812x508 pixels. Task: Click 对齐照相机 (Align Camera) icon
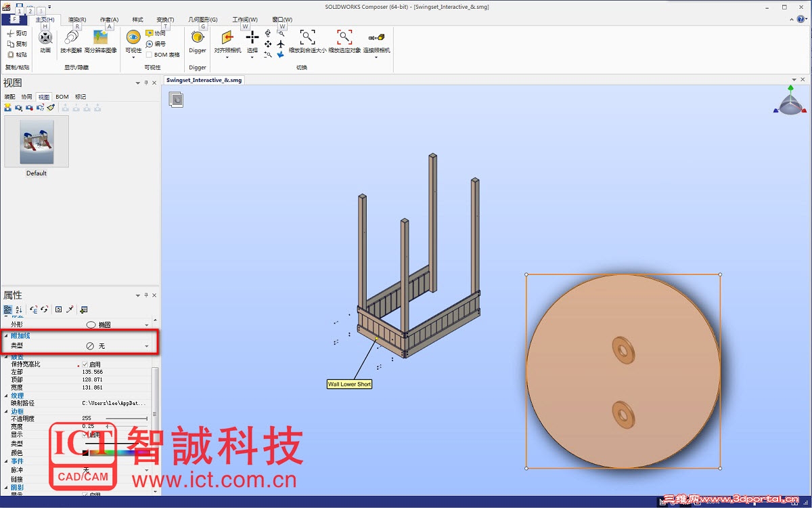point(227,37)
